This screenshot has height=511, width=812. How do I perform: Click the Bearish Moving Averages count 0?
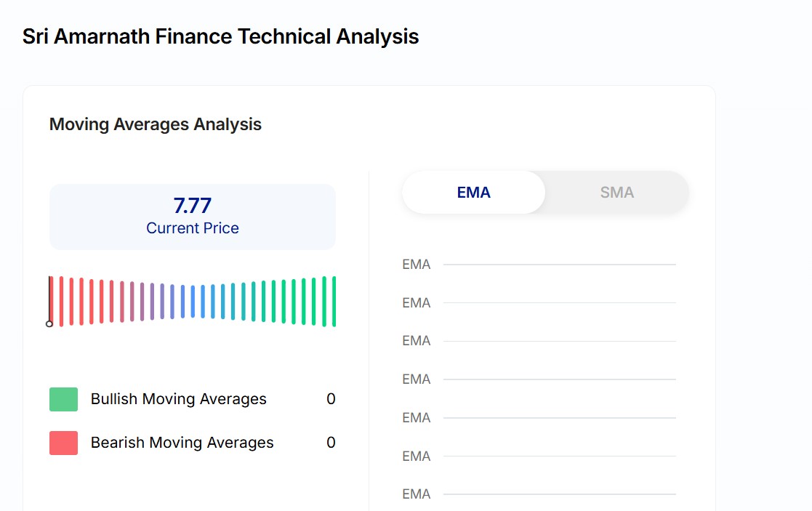coord(331,443)
